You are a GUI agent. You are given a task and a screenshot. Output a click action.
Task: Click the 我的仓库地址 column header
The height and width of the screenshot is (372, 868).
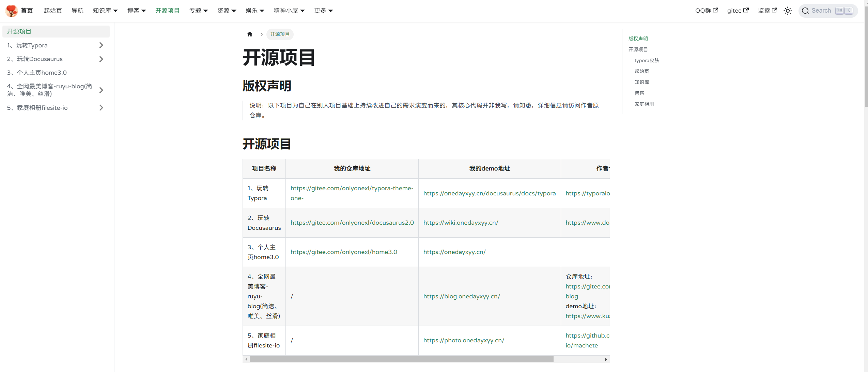coord(352,168)
